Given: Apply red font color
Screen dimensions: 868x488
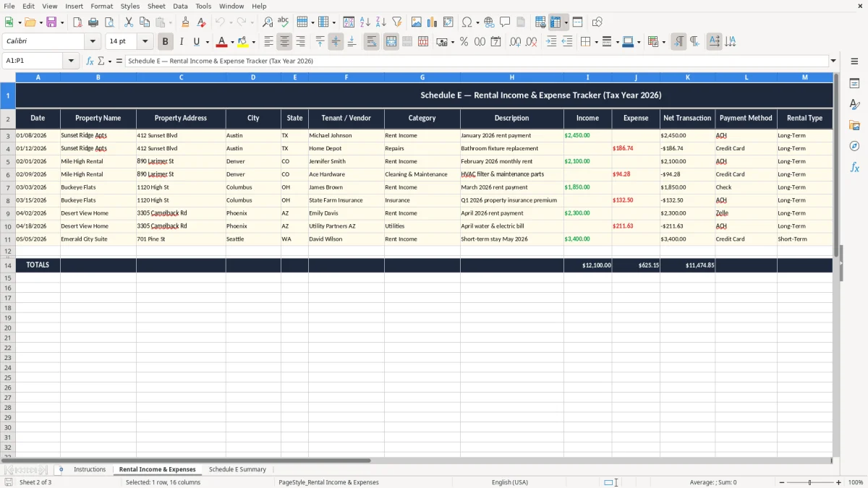Looking at the screenshot, I should 221,42.
